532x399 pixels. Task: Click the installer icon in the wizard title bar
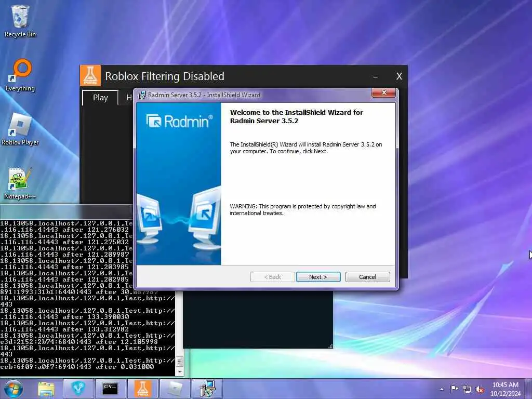(x=142, y=96)
